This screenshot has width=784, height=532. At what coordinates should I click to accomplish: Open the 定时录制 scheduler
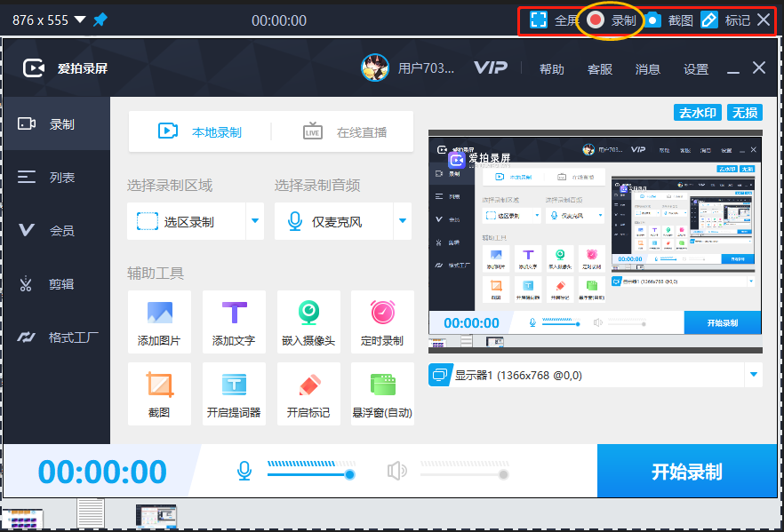click(382, 322)
